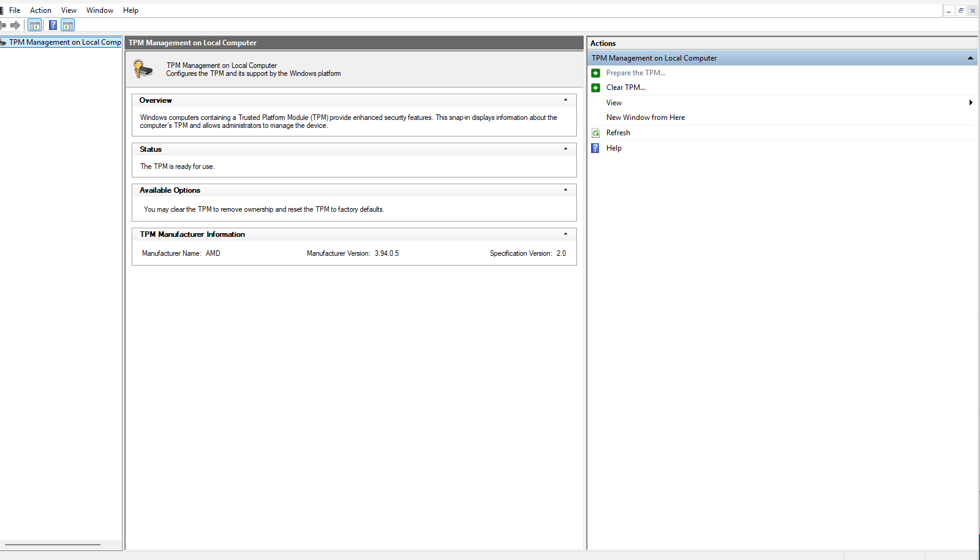Click Prepare the TPM... action
Screen dimensions: 980x560
click(636, 73)
